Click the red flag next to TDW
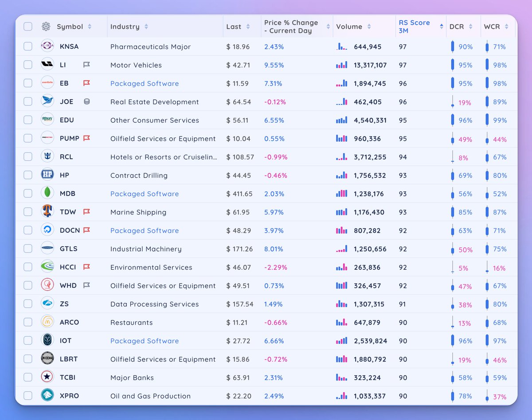 [x=86, y=212]
